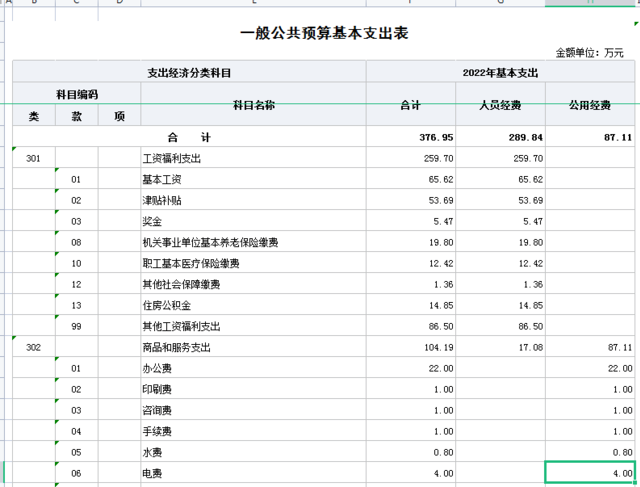640x487 pixels.
Task: Select the code cell 301
Action: coord(33,158)
